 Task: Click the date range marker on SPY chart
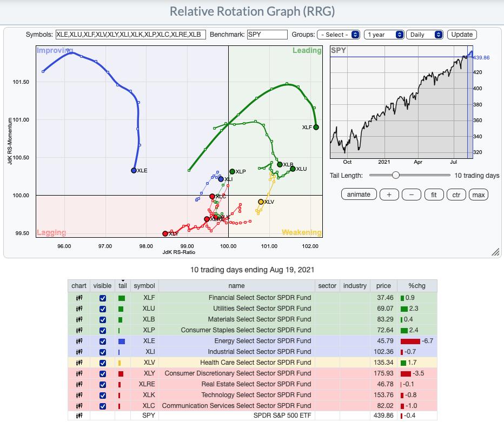tap(470, 102)
